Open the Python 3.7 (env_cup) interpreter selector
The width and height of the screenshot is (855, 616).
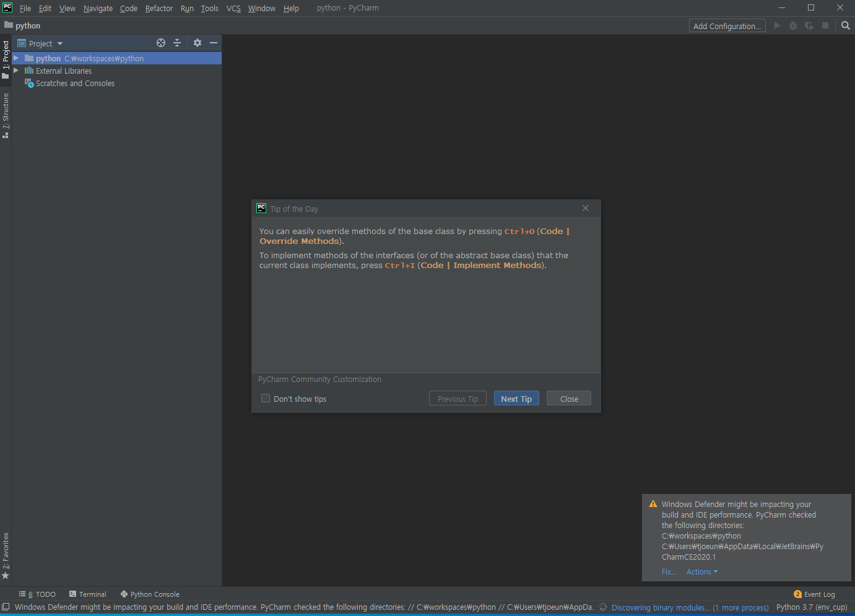(812, 607)
